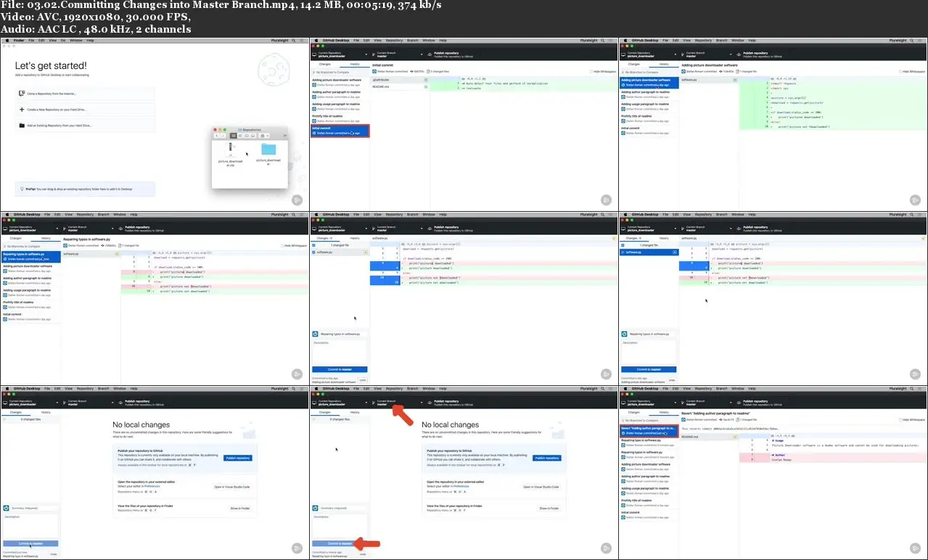The image size is (928, 560).
Task: Click Open in Visual Studio Code in red-arrow frame
Action: (x=541, y=487)
